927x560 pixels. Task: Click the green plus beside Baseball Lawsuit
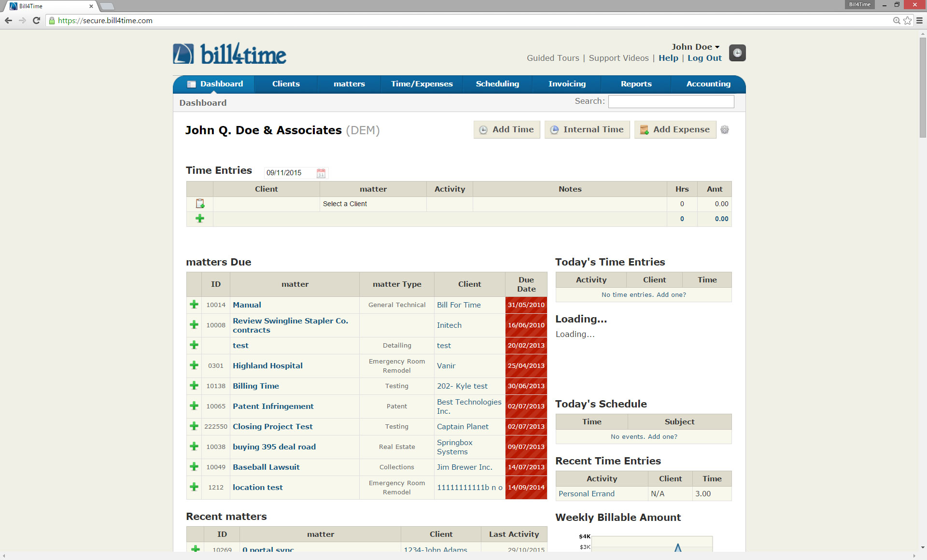pos(194,467)
